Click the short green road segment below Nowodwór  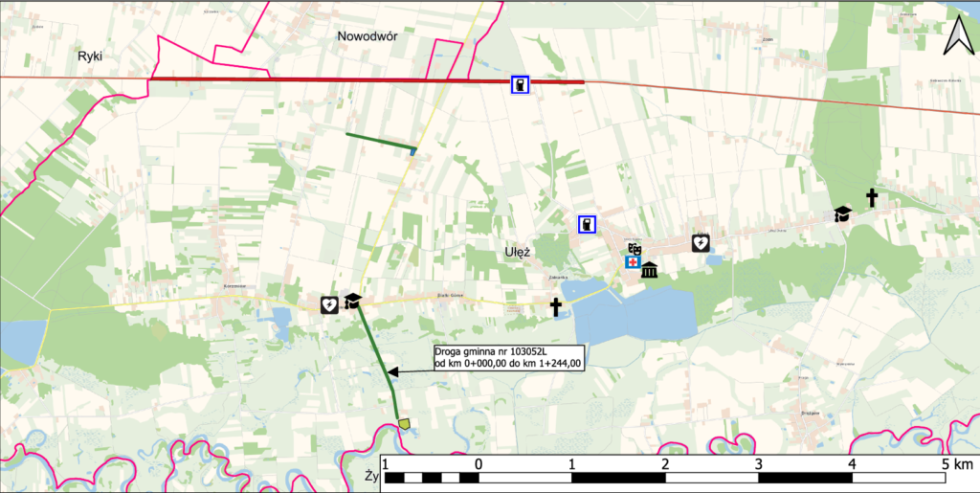[379, 141]
